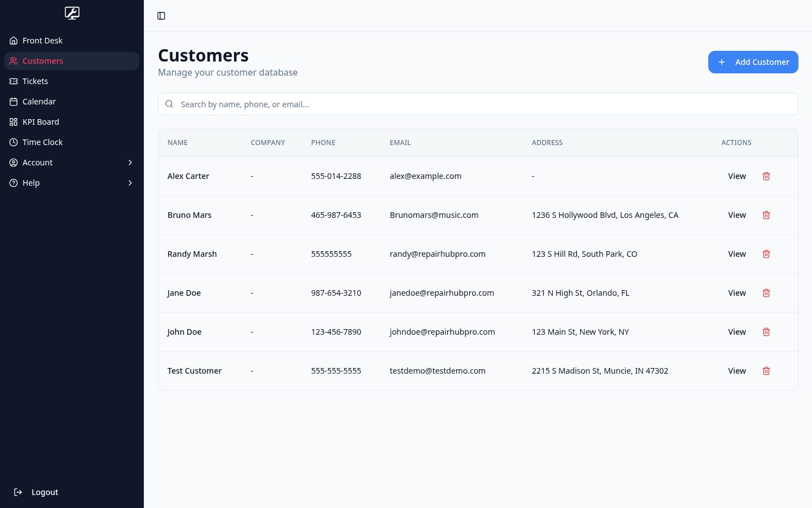The width and height of the screenshot is (812, 508).
Task: Delete the Bruno Mars customer
Action: (766, 215)
